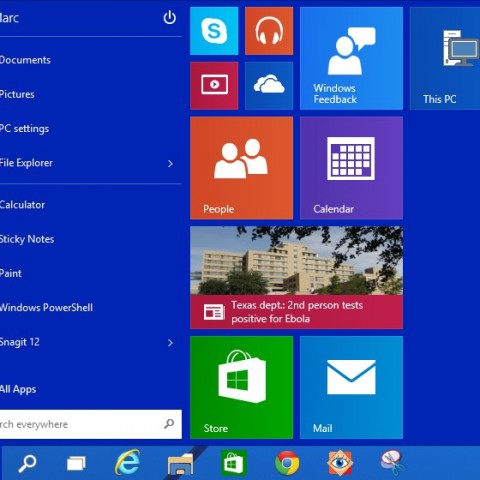Open the Snipping Tool taskbar icon
This screenshot has width=480, height=480.
[393, 463]
